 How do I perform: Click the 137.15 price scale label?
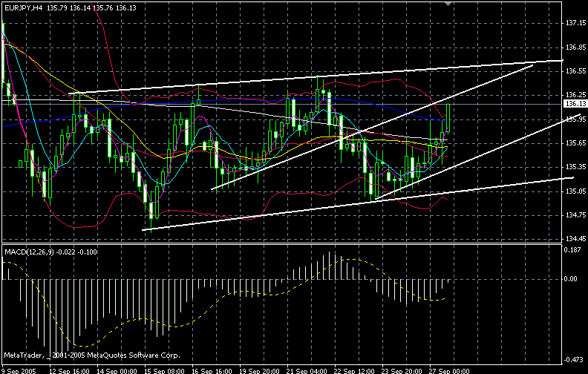pyautogui.click(x=575, y=23)
